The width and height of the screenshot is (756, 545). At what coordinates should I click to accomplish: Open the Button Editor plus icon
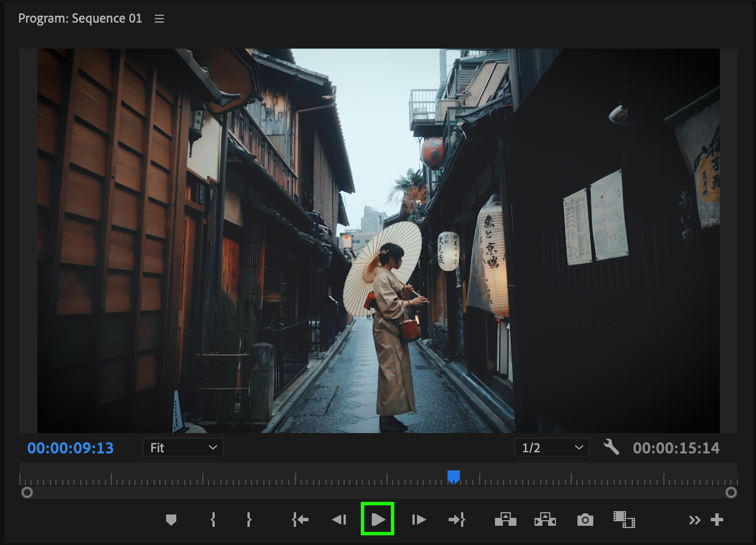[x=717, y=520]
